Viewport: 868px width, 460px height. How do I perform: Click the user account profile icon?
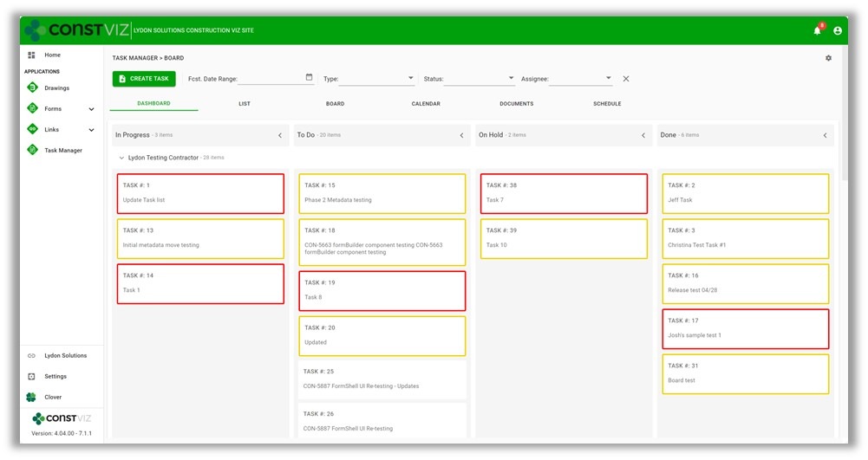pyautogui.click(x=838, y=30)
